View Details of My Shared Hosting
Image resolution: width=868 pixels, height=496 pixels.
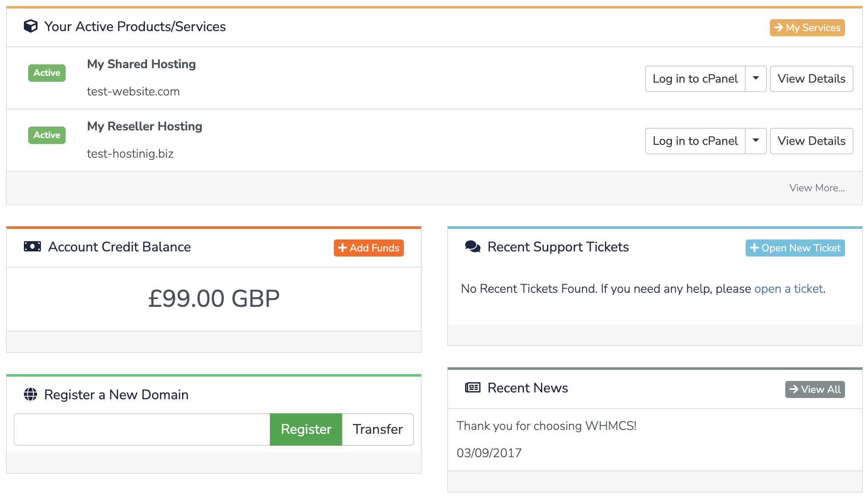(x=811, y=78)
